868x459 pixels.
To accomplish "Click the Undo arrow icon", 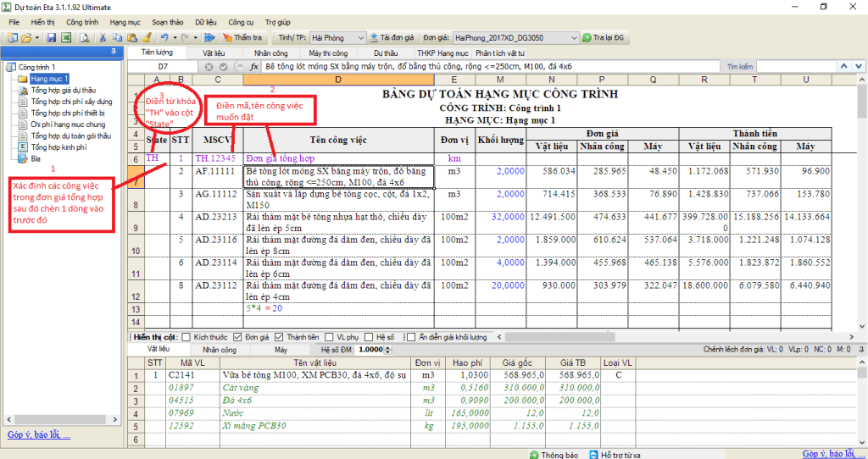I will (x=163, y=38).
